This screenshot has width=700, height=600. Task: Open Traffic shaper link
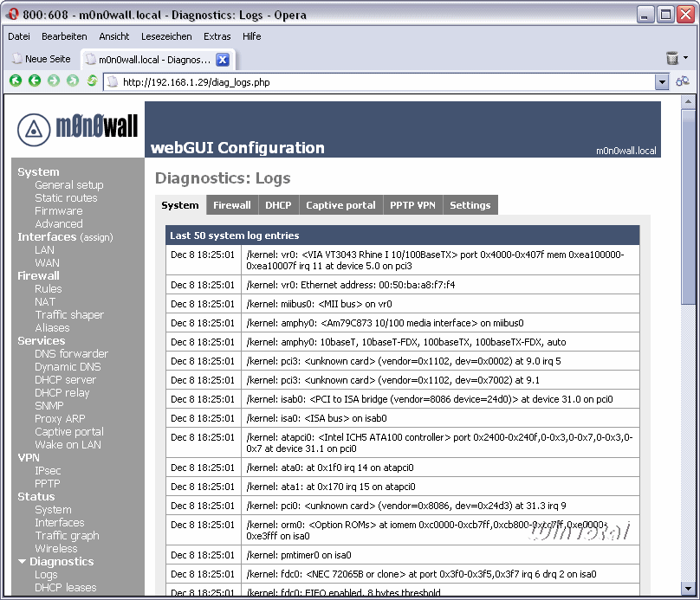click(69, 314)
